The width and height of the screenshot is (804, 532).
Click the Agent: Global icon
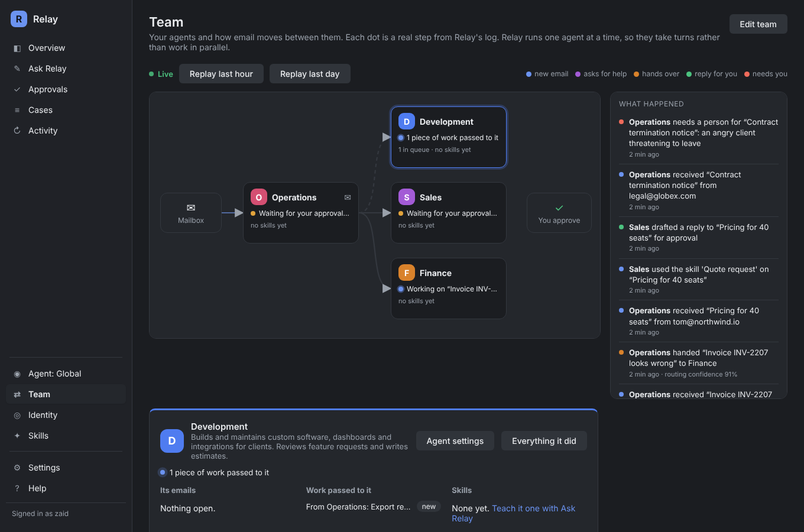coord(17,374)
